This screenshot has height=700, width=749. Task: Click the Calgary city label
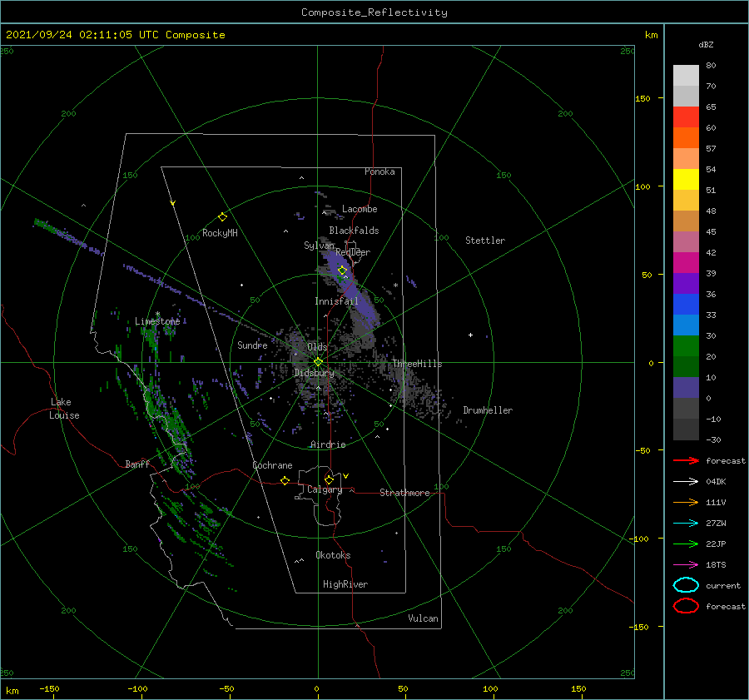(x=325, y=489)
